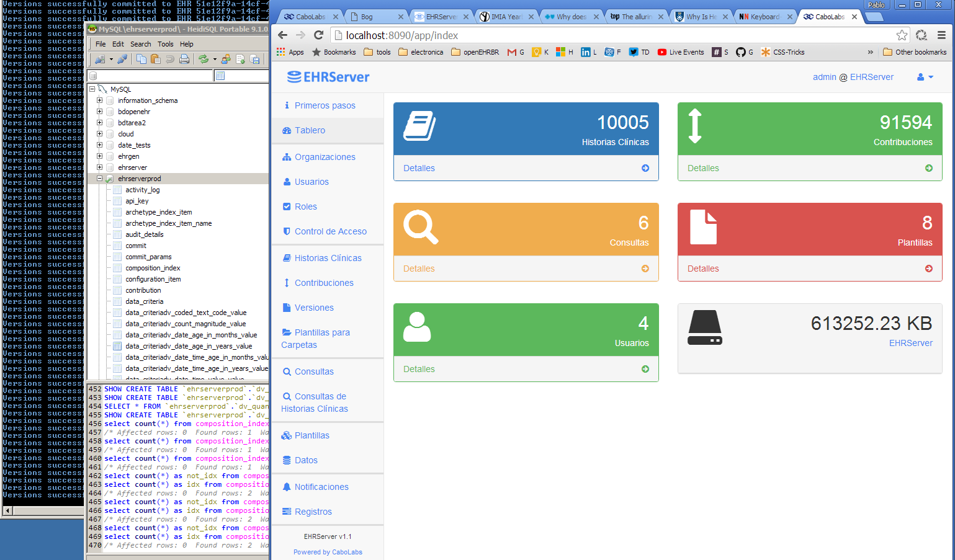This screenshot has height=560, width=955.
Task: Bookmark this page with the star icon
Action: coord(902,35)
